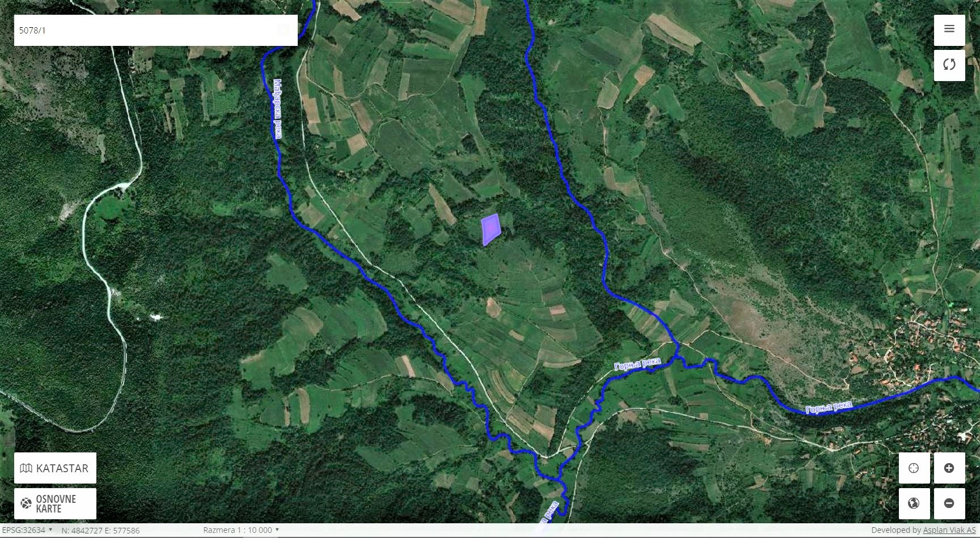This screenshot has width=980, height=538.
Task: Select the highlighted purple parcel polygon
Action: click(x=491, y=229)
